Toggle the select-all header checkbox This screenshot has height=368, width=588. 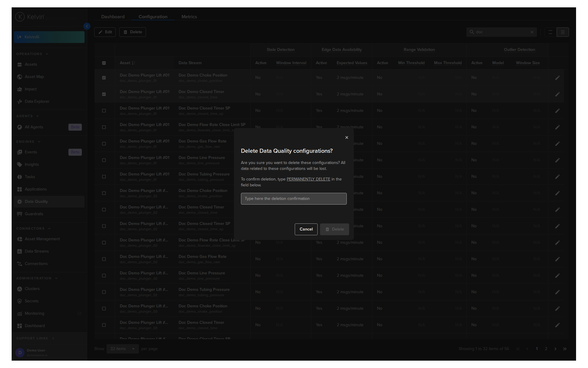tap(104, 63)
